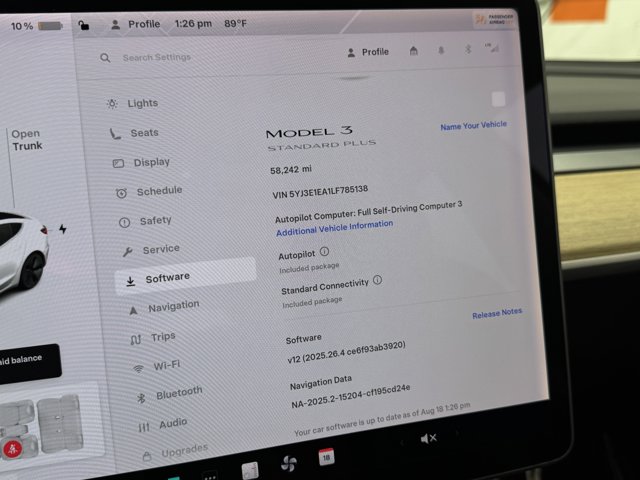
Task: Tap the 58,242 mi odometer reading
Action: (x=291, y=169)
